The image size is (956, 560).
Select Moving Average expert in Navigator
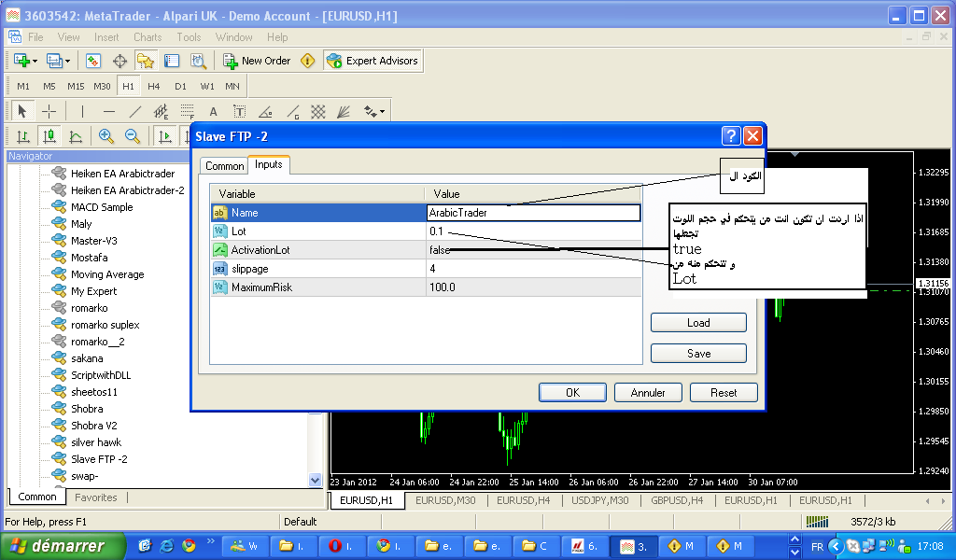point(107,274)
